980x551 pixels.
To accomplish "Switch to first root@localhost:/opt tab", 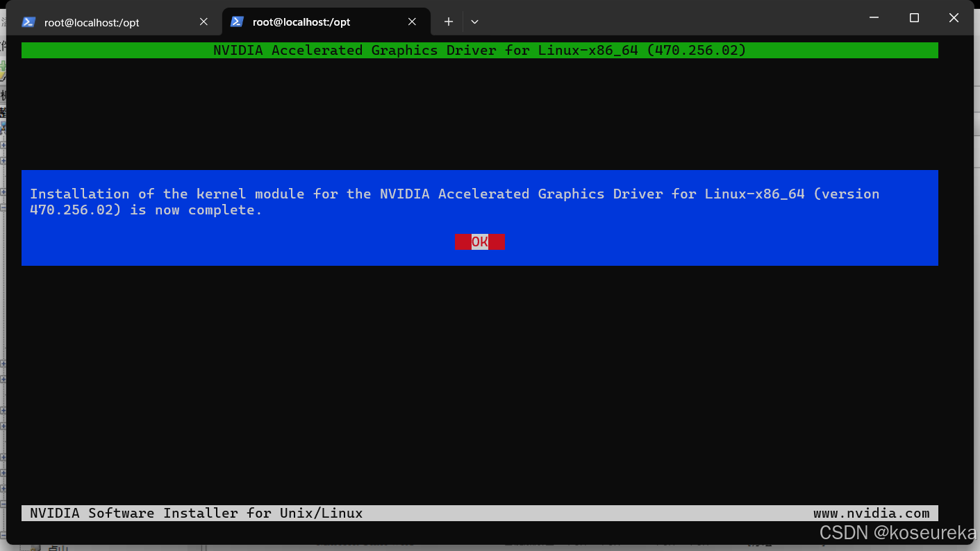I will [x=115, y=22].
